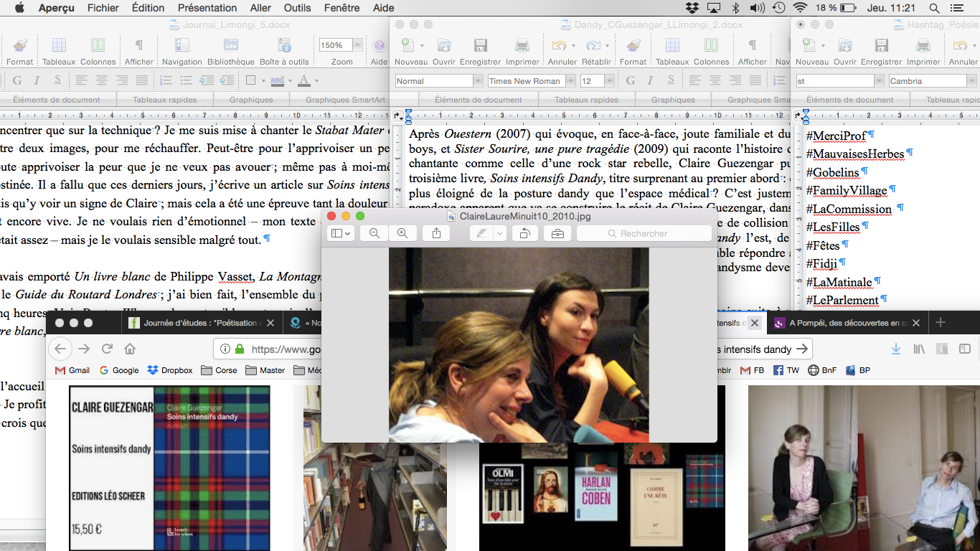The image size is (980, 551).
Task: Open the Présentation menu in menu bar
Action: click(x=207, y=8)
